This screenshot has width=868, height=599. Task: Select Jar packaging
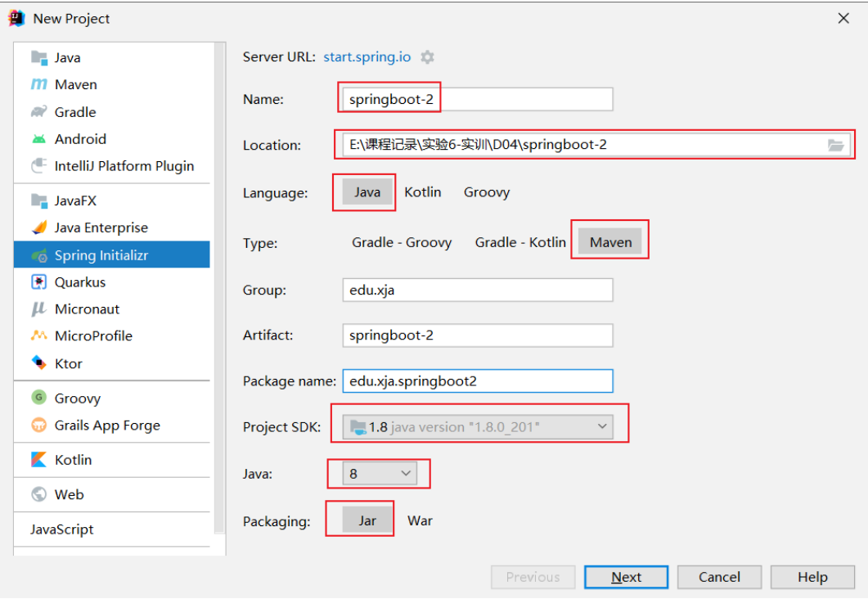pos(367,520)
